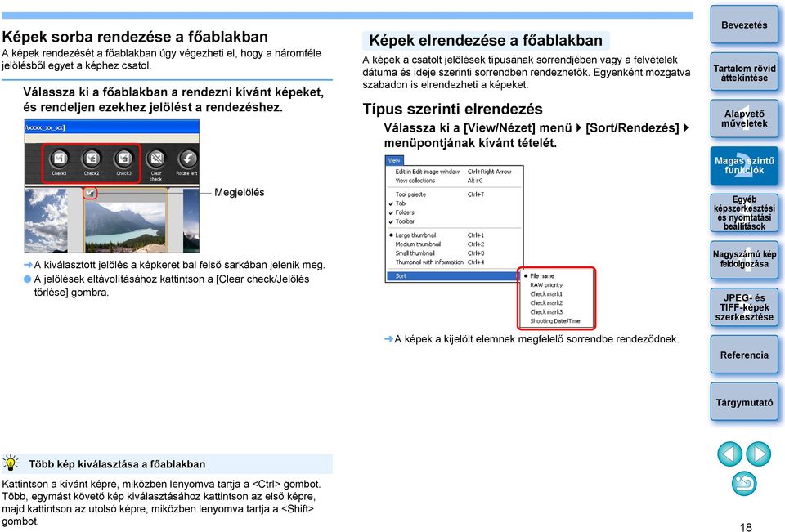
Task: Click the Clear check toolbar icon
Action: click(155, 159)
